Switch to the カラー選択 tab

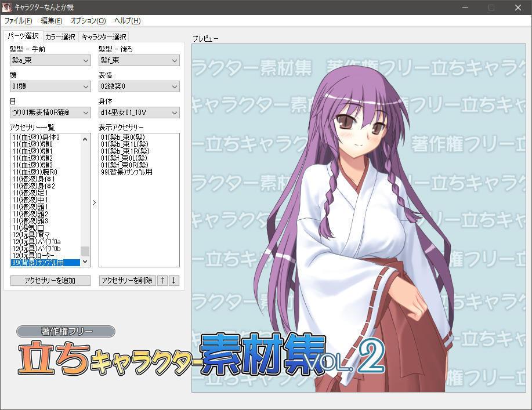coord(60,37)
